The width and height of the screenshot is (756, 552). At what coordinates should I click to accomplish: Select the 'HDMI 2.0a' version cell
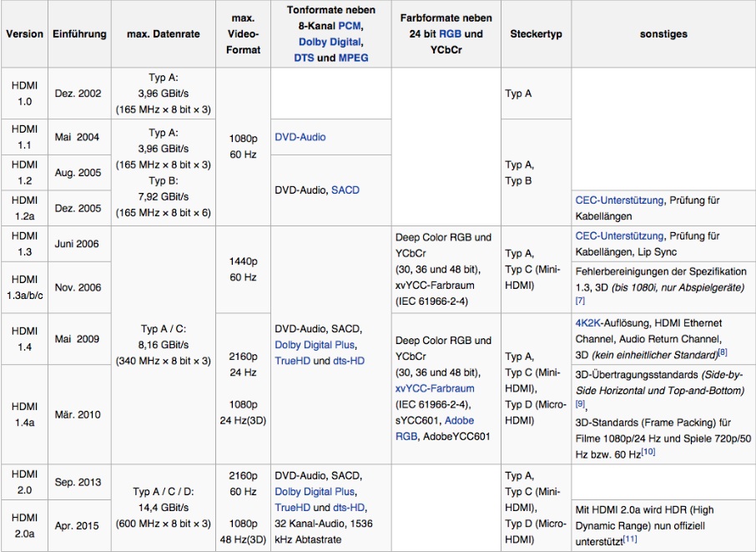tap(24, 525)
